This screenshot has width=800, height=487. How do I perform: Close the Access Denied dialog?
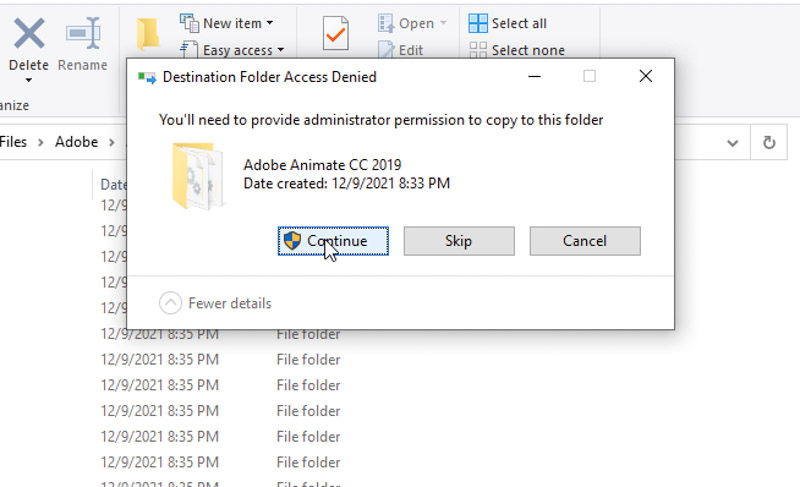pos(646,77)
